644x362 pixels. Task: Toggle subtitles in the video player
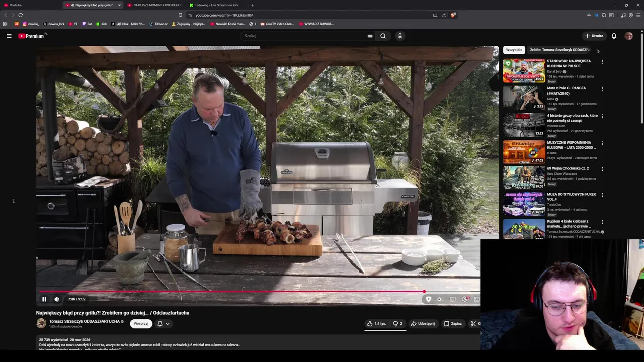click(x=452, y=299)
